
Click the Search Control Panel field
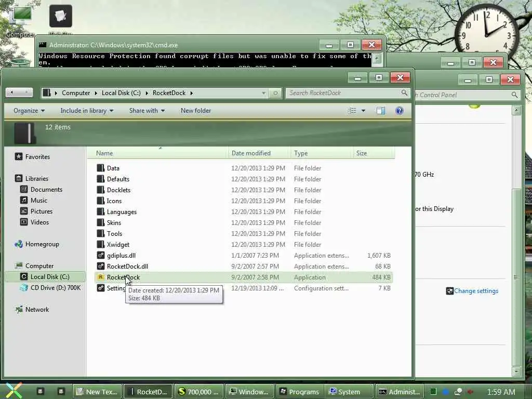coord(467,95)
